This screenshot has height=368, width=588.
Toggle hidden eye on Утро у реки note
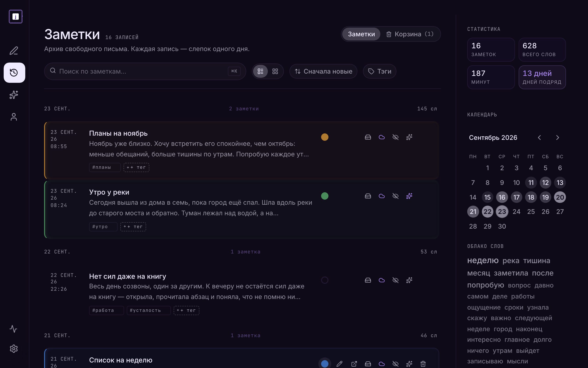396,196
